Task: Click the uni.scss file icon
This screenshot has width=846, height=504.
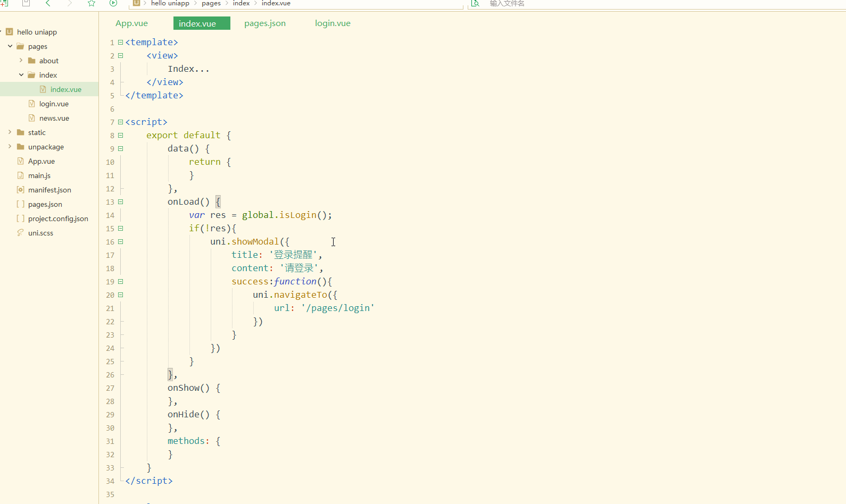Action: 20,233
